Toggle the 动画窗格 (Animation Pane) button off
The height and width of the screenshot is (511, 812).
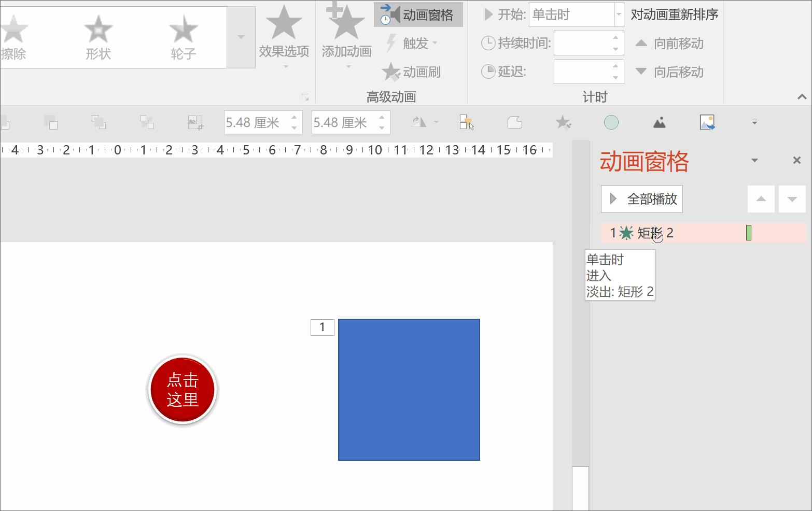coord(418,15)
